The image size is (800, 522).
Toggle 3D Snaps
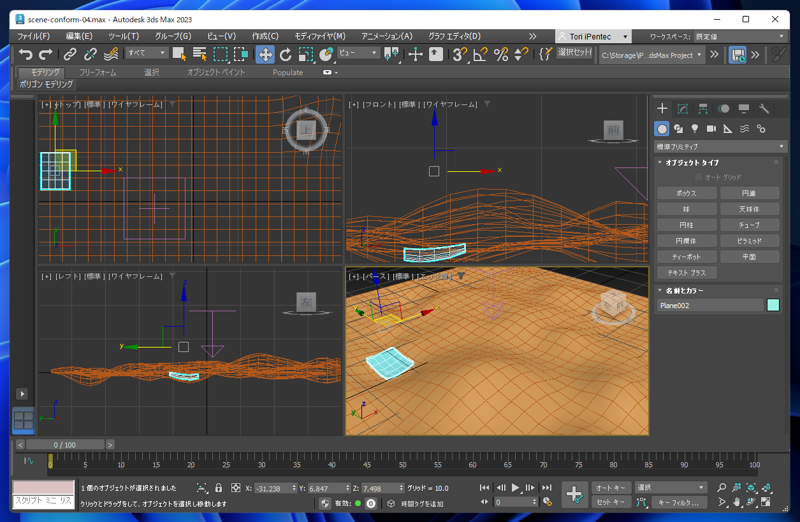coord(460,54)
